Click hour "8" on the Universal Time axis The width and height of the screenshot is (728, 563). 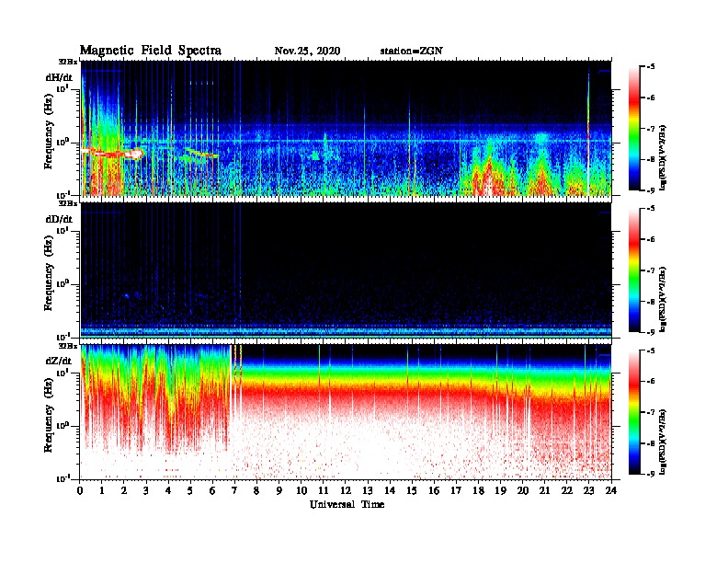(x=257, y=491)
